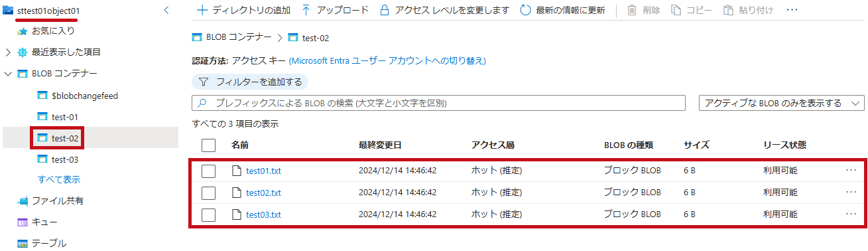Open ファイル共有 in the sidebar

pyautogui.click(x=58, y=201)
